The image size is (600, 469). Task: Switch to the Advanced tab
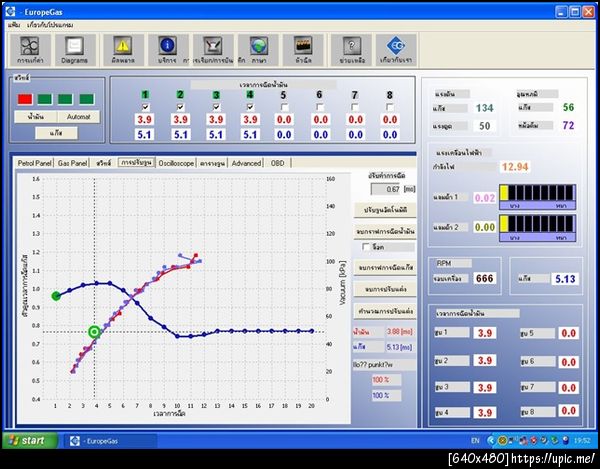click(x=246, y=163)
